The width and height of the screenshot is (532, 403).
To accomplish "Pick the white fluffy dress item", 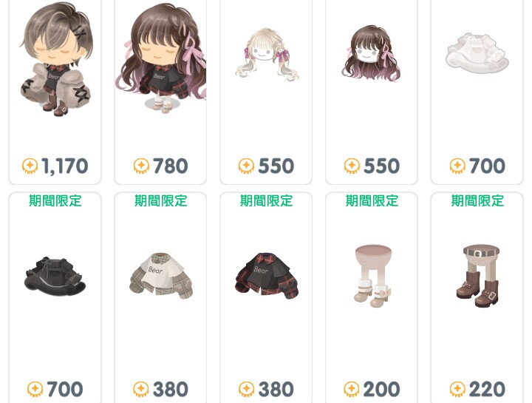I will (x=477, y=54).
